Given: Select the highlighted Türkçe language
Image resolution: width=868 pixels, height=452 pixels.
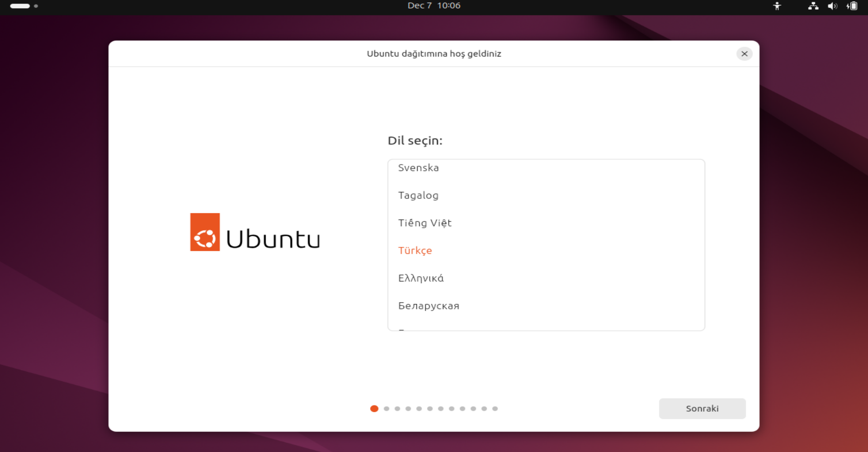Looking at the screenshot, I should tap(415, 251).
